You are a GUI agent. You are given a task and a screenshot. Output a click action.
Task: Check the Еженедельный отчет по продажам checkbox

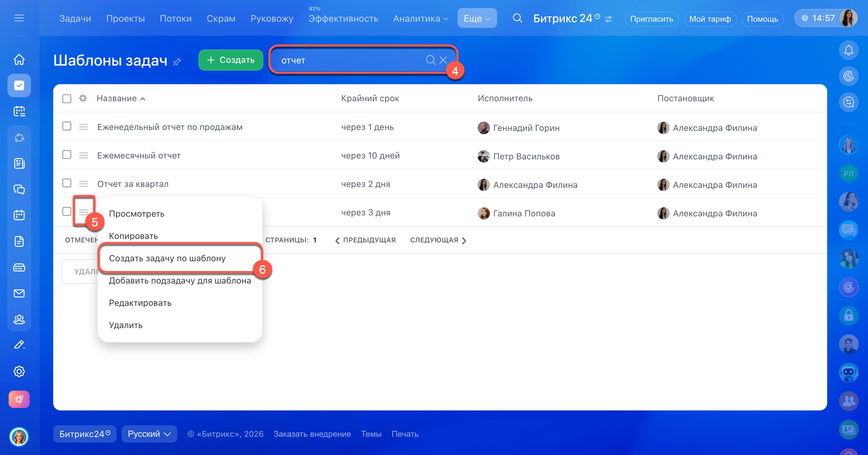tap(67, 126)
